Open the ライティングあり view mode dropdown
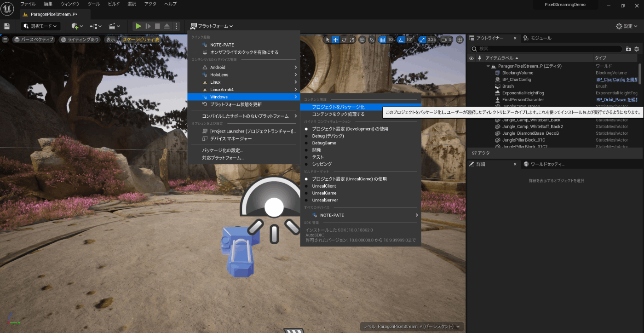This screenshot has width=644, height=333. pos(80,40)
